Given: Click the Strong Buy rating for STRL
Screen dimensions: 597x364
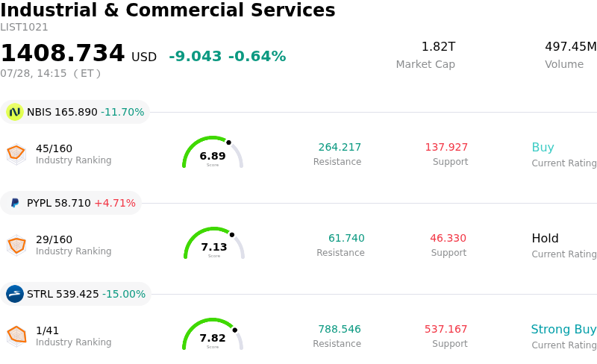Looking at the screenshot, I should tap(563, 330).
